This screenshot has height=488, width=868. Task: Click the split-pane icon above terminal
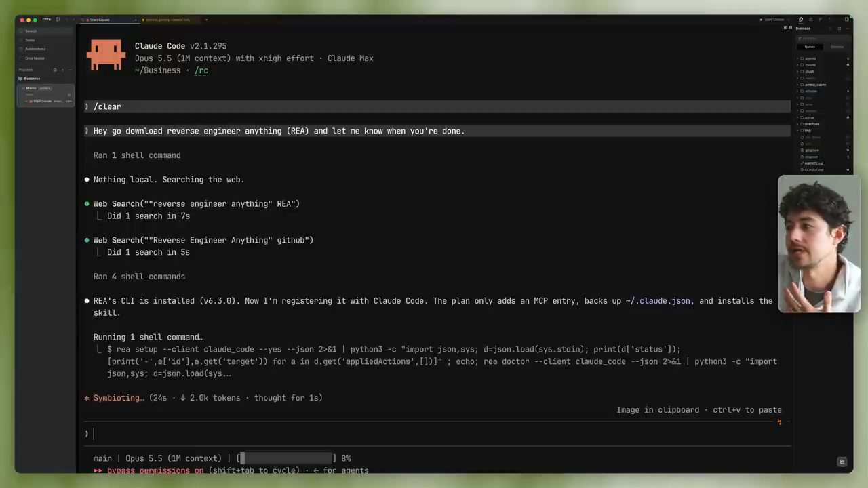click(786, 28)
